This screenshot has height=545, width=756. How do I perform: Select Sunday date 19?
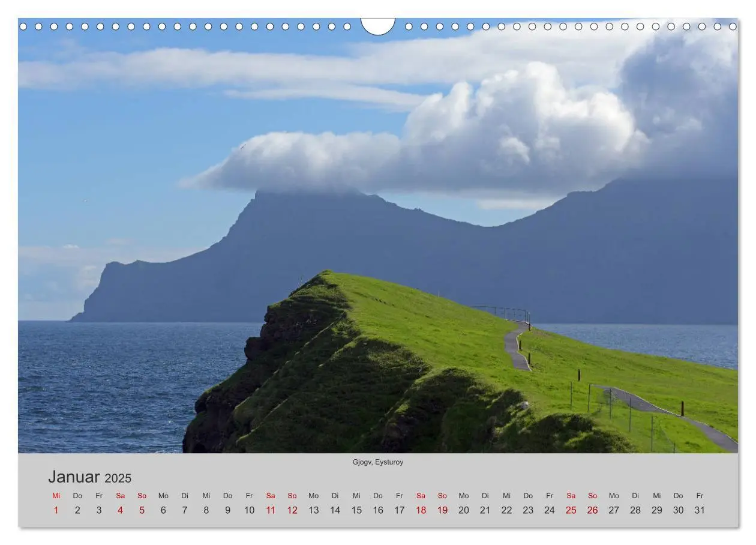point(442,510)
